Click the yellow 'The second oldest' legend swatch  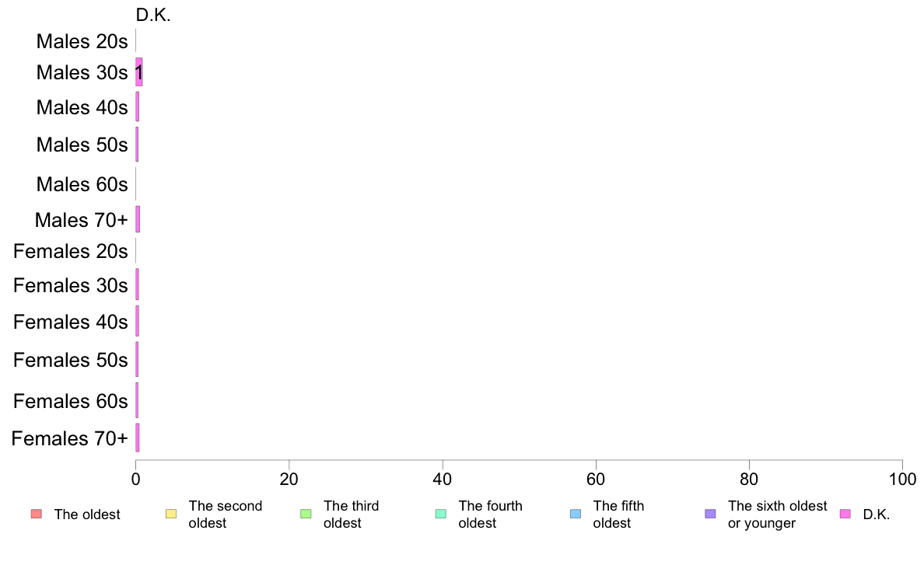point(171,514)
